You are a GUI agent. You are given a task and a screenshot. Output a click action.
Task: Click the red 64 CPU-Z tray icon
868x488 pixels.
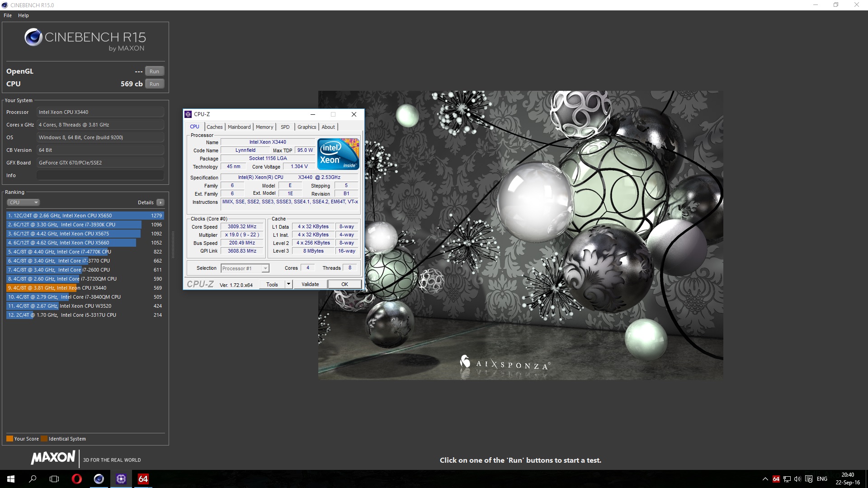pos(776,479)
